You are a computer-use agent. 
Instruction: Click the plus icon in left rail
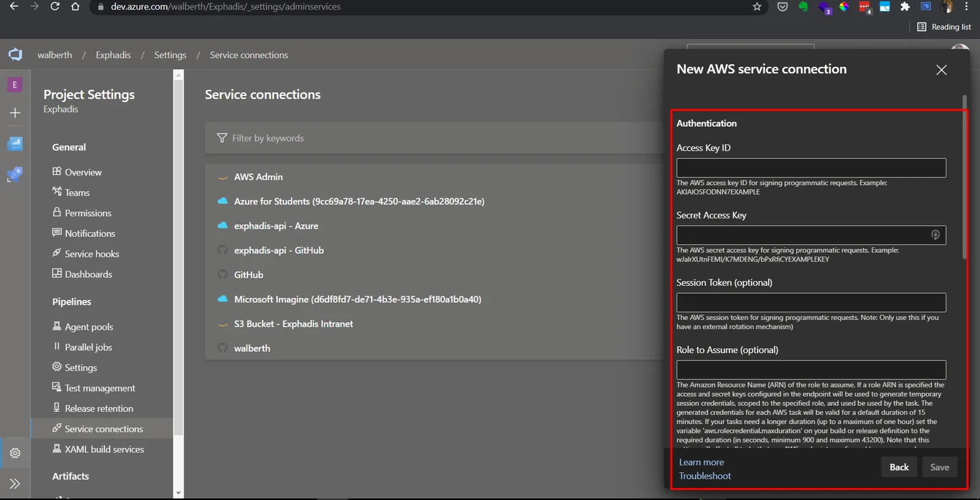pyautogui.click(x=15, y=113)
